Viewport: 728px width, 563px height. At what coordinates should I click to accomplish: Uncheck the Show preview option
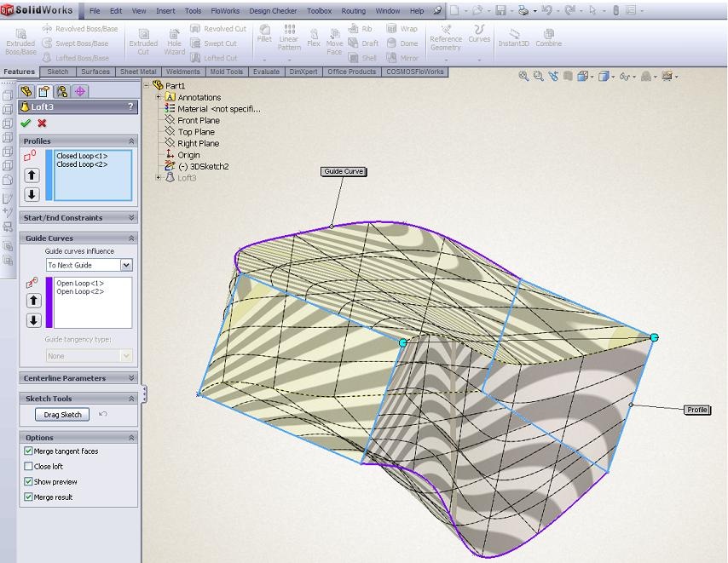tap(29, 482)
